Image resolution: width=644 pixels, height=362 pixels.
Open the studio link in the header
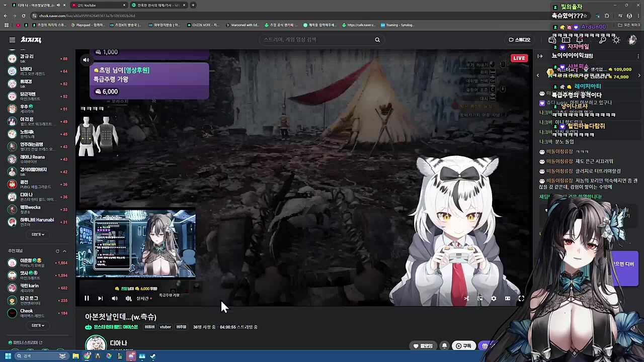(520, 40)
